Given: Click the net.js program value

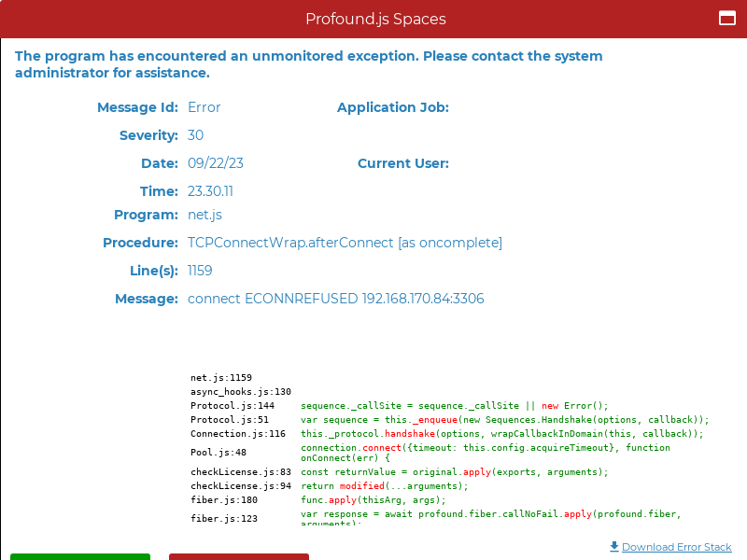Looking at the screenshot, I should [x=204, y=215].
